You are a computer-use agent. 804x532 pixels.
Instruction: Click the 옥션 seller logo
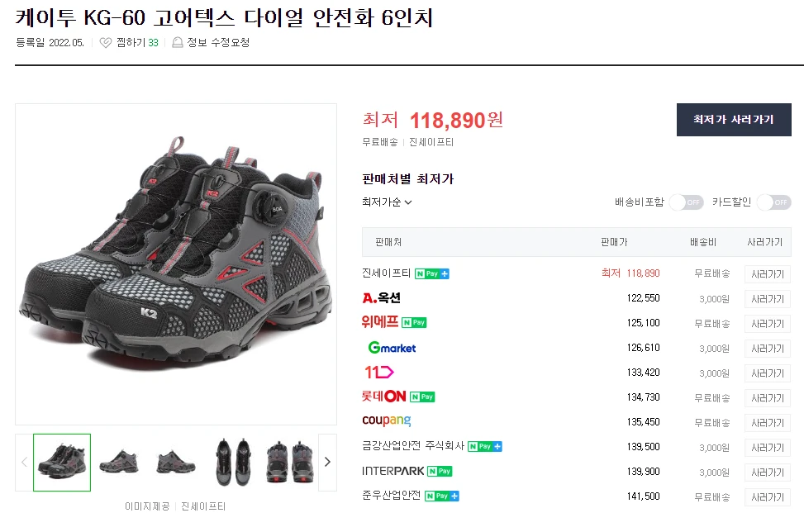pyautogui.click(x=381, y=298)
